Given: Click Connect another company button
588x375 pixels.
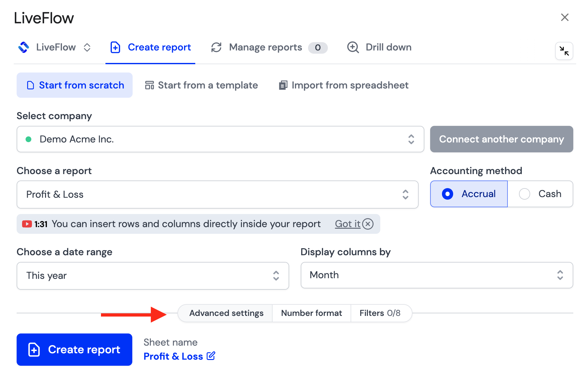Looking at the screenshot, I should (x=501, y=139).
